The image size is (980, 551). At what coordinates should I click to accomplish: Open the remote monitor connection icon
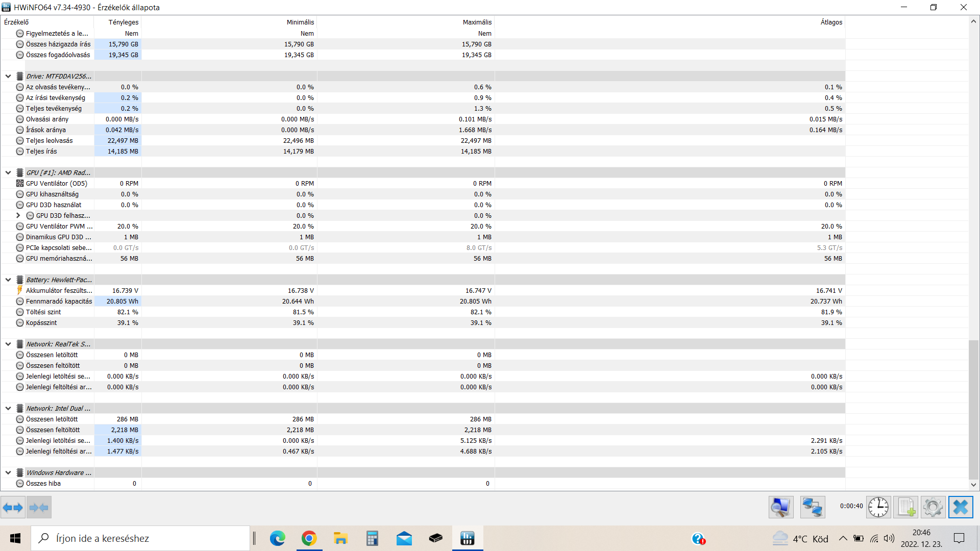coord(781,507)
